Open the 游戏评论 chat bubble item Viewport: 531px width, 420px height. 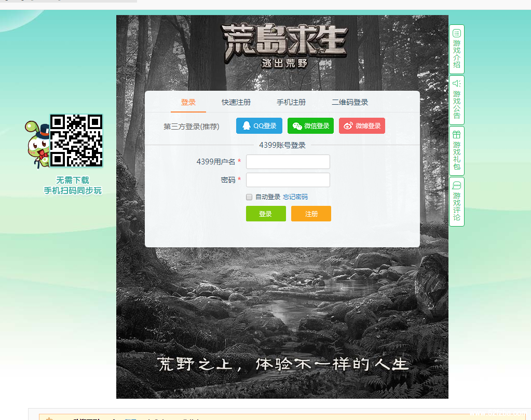click(x=456, y=202)
